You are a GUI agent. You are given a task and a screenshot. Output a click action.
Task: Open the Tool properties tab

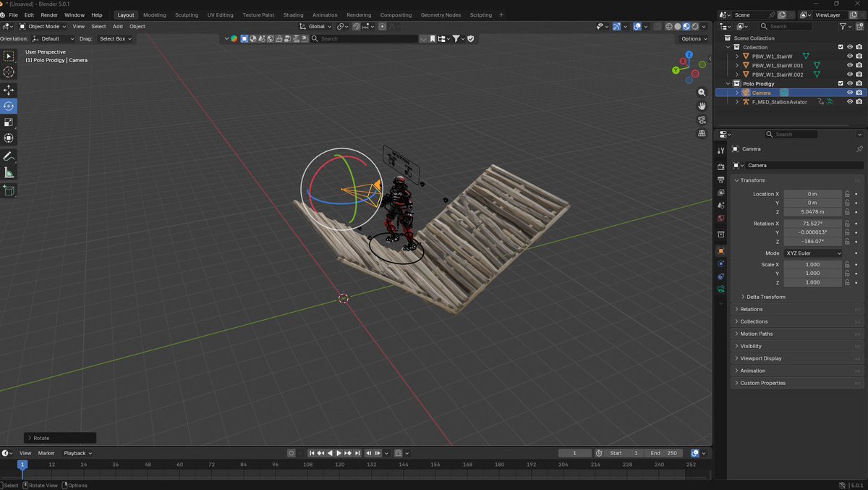pyautogui.click(x=720, y=151)
